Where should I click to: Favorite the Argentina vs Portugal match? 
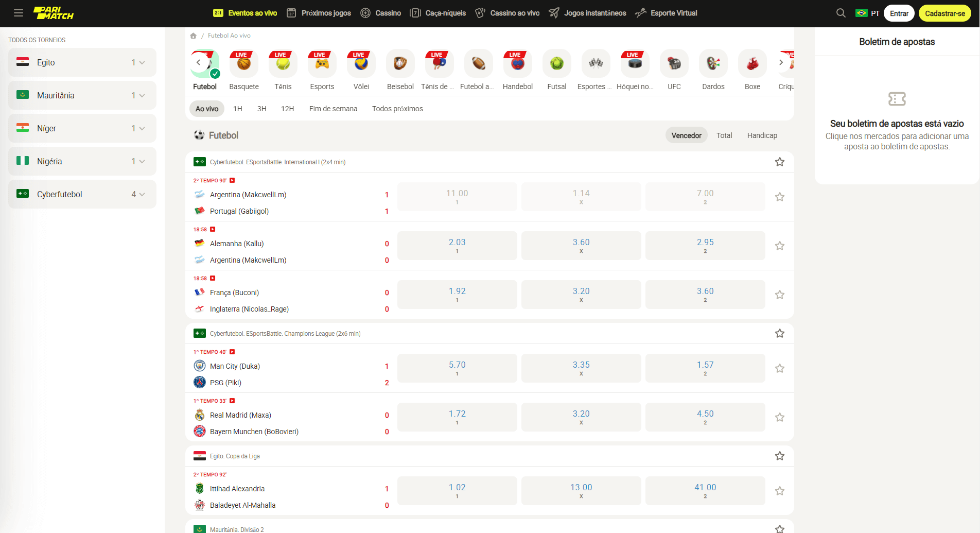click(x=780, y=197)
